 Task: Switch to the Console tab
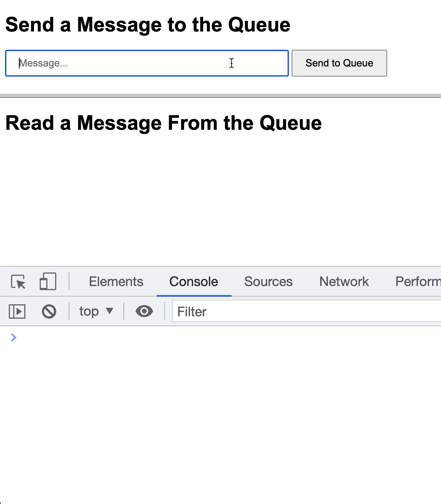point(194,282)
